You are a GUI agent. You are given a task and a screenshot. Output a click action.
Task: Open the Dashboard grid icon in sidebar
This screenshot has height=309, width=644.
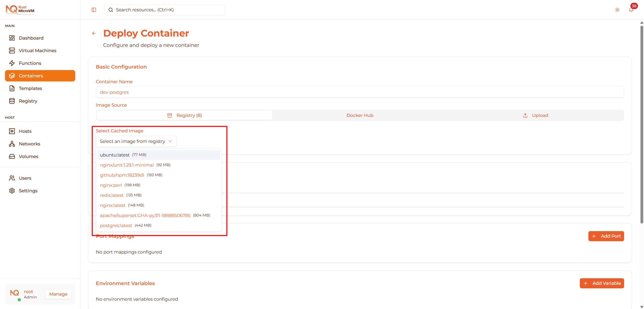[12, 38]
